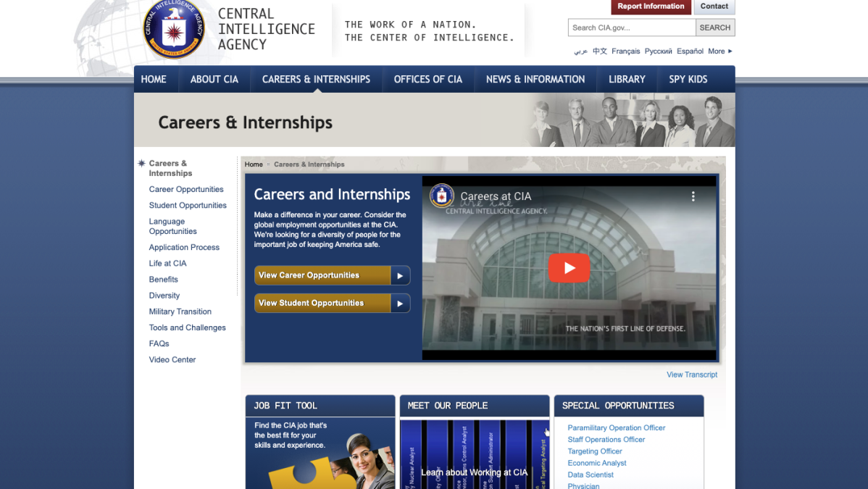The image size is (868, 489).
Task: Click Home in the breadcrumb trail
Action: [254, 164]
